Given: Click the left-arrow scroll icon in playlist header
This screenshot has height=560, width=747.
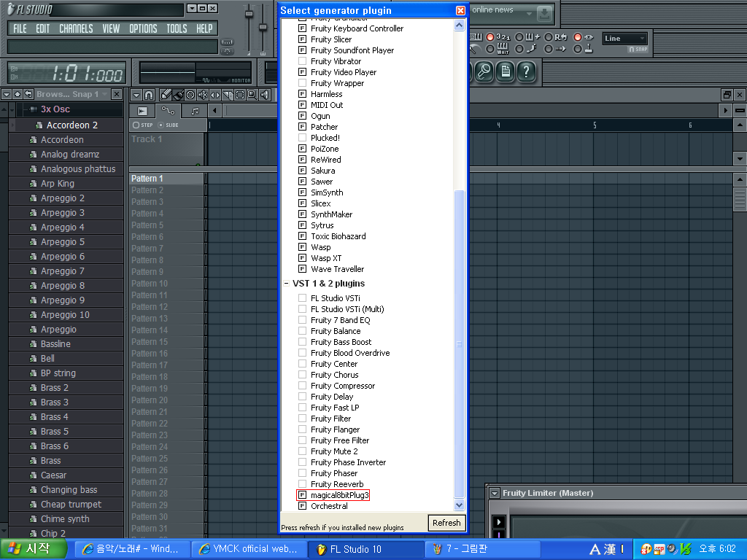Looking at the screenshot, I should (x=214, y=111).
